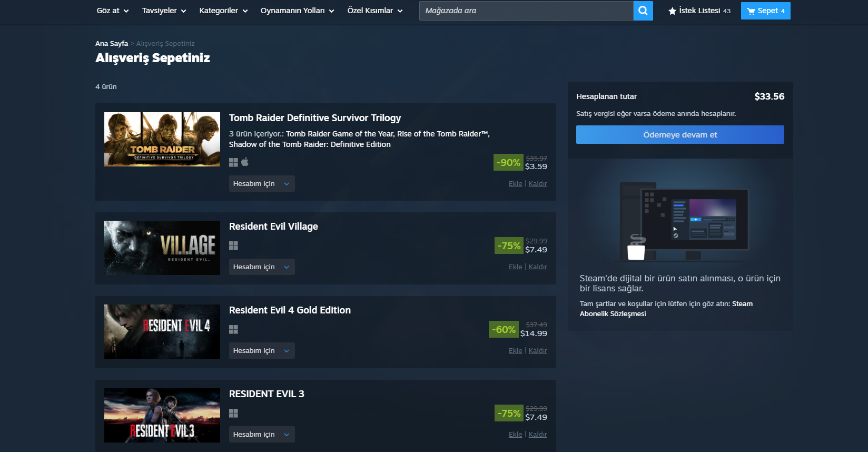Go to Ana Sayfa breadcrumb
868x452 pixels.
[x=112, y=43]
